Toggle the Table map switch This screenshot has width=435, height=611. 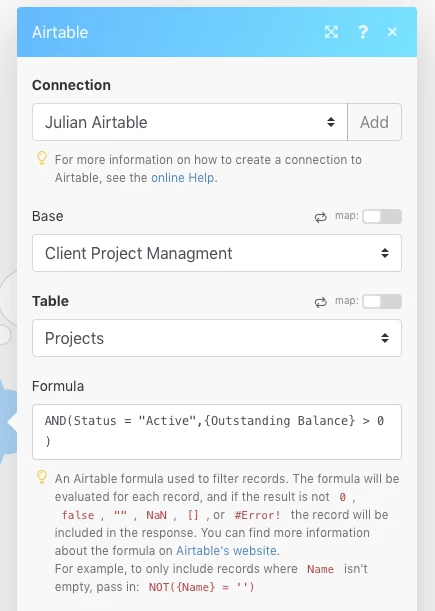coord(382,301)
